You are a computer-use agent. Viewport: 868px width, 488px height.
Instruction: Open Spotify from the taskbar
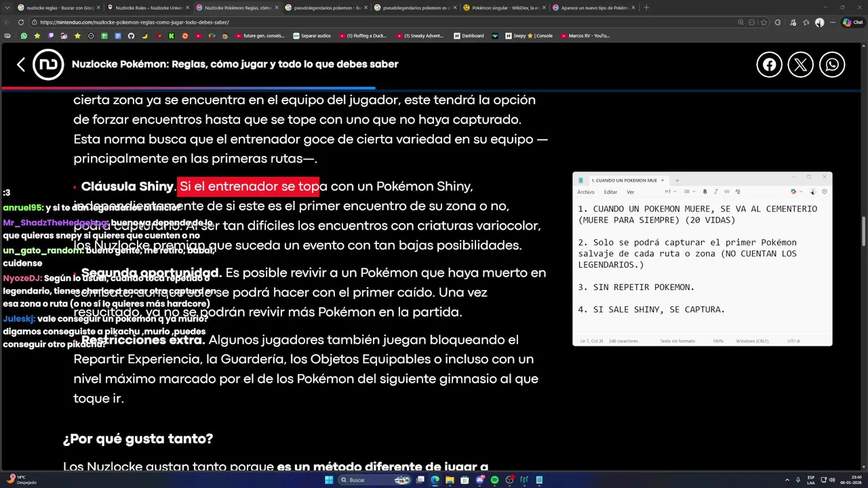click(x=495, y=480)
